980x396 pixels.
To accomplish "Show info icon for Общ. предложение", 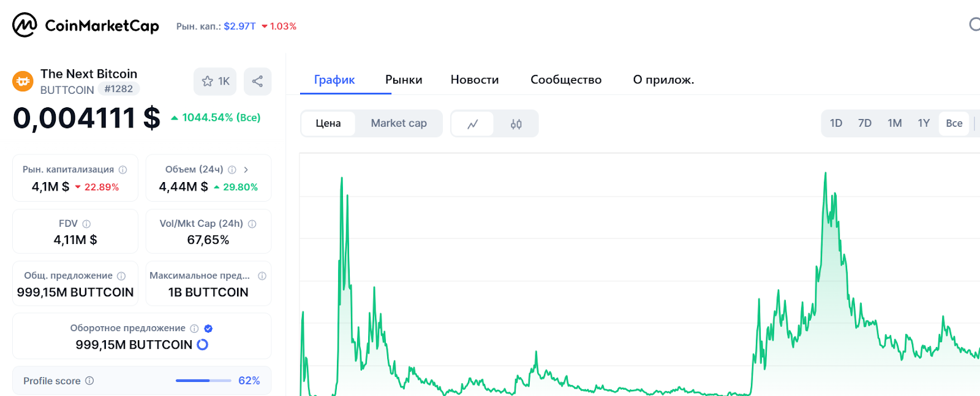I will pos(121,276).
